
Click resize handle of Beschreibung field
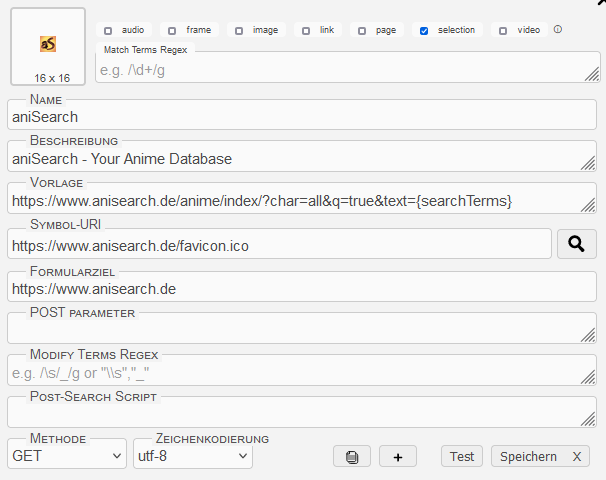tap(588, 163)
